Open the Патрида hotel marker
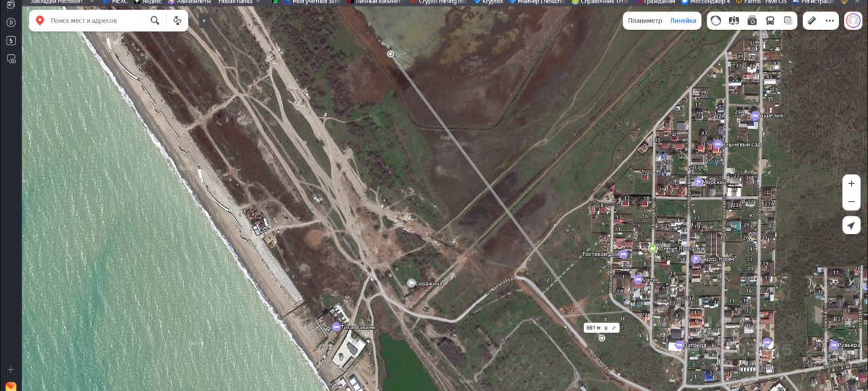Viewport: 868px width, 391px height. pyautogui.click(x=679, y=345)
